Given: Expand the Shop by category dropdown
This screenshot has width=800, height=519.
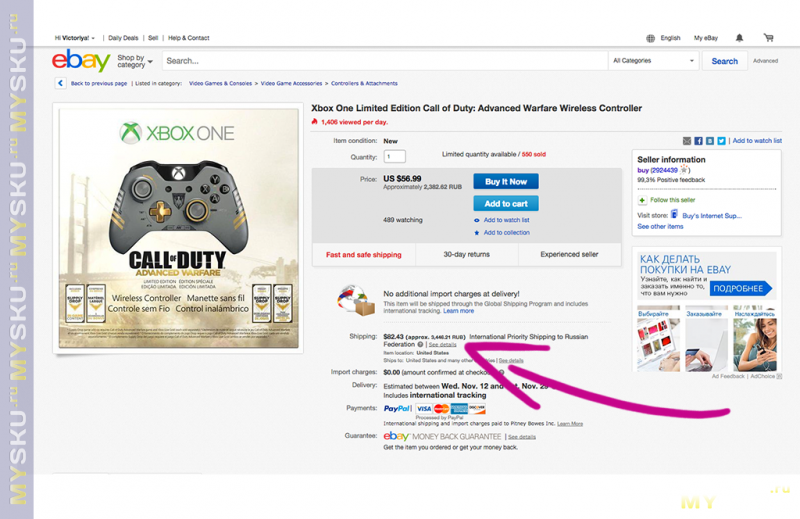Looking at the screenshot, I should point(131,61).
